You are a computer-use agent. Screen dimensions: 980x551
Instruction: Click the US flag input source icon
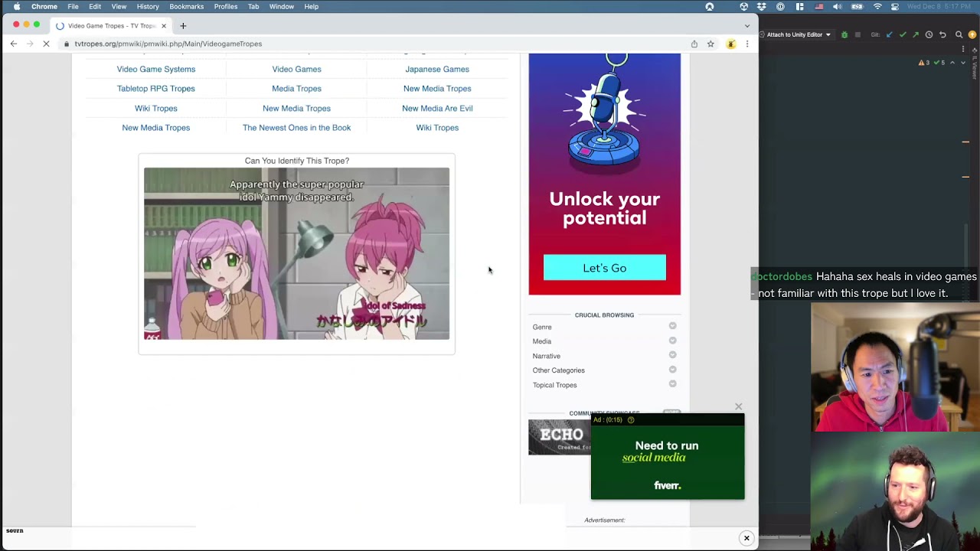(x=819, y=6)
